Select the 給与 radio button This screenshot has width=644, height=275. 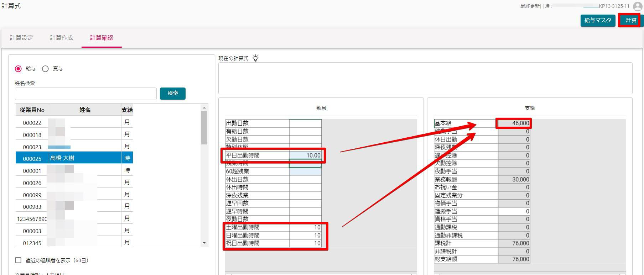18,69
